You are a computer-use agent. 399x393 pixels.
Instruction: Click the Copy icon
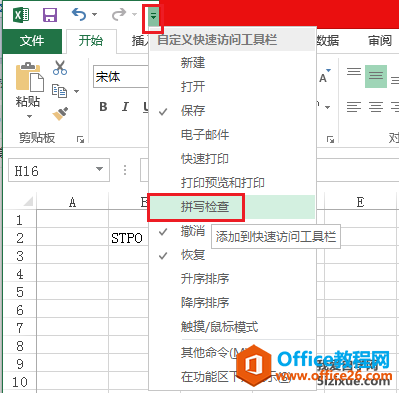[x=59, y=91]
